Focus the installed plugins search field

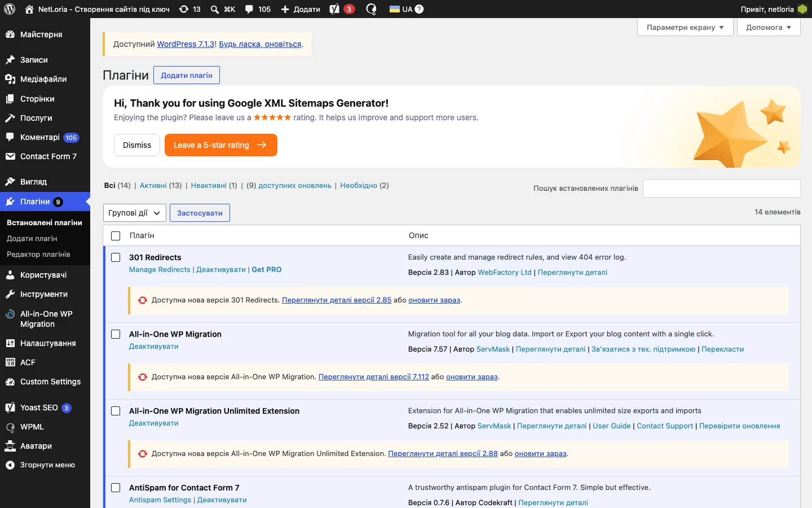722,189
